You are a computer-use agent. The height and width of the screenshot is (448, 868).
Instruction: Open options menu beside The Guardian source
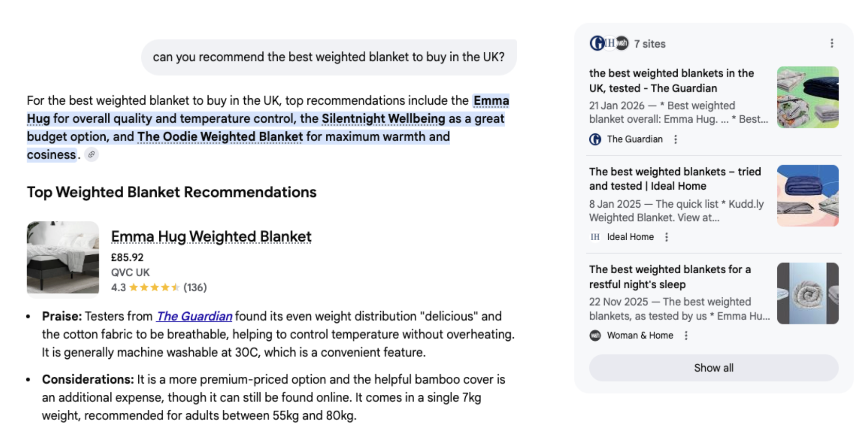[676, 140]
